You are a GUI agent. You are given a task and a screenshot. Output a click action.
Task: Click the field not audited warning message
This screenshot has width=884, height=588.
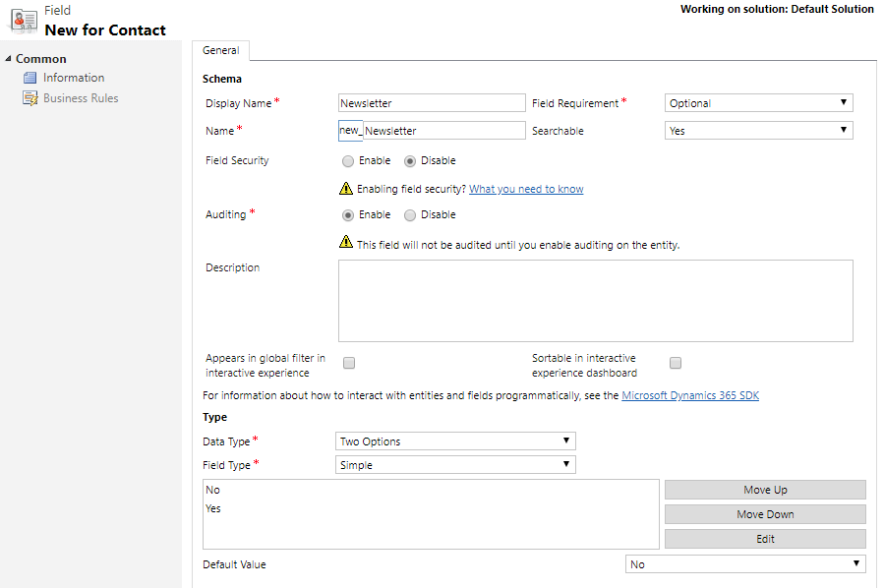point(518,245)
